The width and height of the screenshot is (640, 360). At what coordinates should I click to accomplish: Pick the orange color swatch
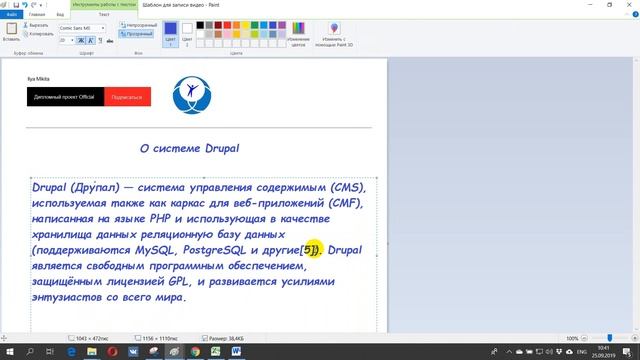pos(236,25)
